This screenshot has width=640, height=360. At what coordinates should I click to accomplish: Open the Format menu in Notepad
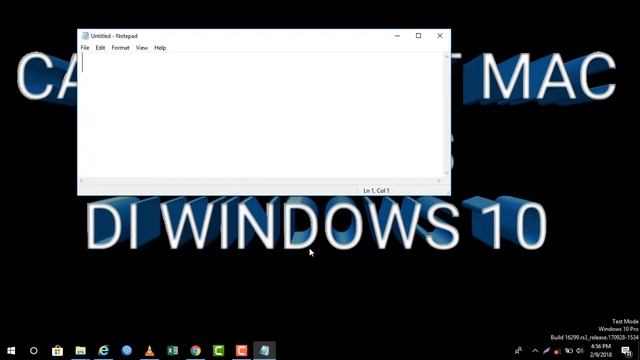120,48
